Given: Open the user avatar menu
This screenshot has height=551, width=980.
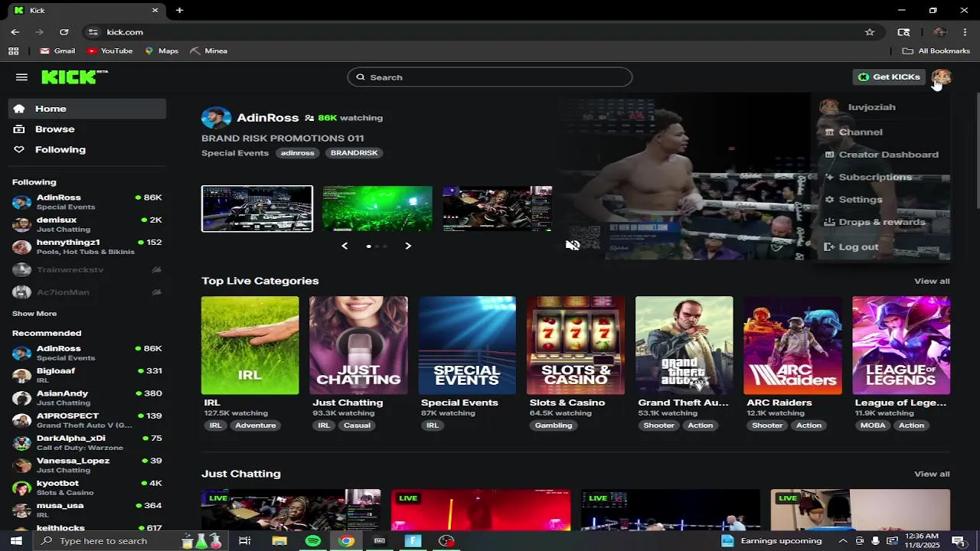Looking at the screenshot, I should click(x=941, y=77).
